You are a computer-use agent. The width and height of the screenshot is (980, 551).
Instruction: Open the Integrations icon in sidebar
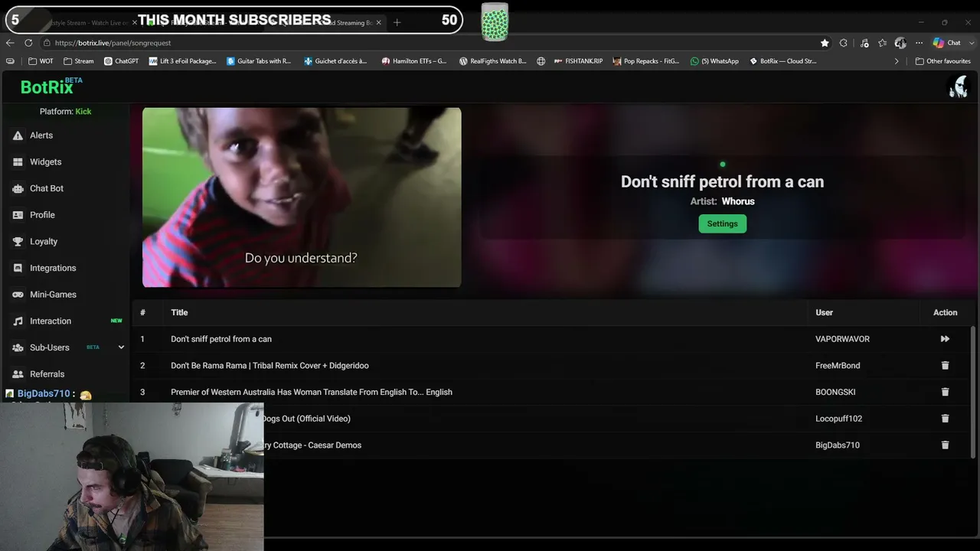18,268
